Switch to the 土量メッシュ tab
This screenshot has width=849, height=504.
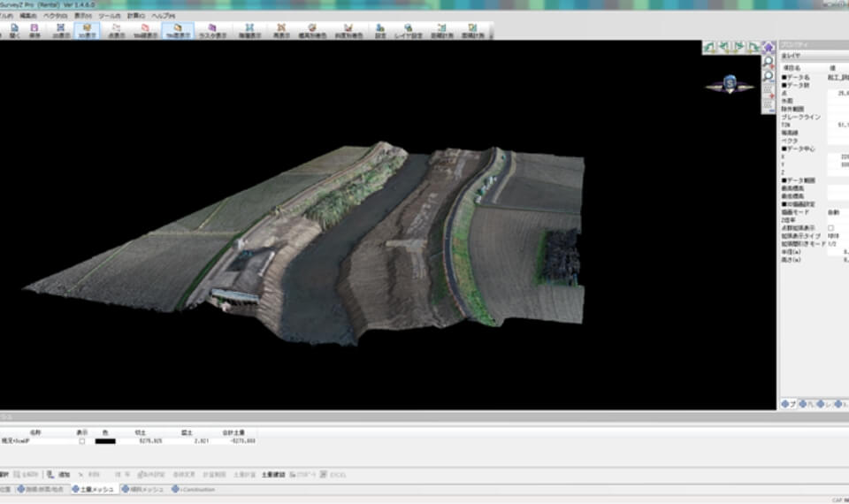click(94, 488)
